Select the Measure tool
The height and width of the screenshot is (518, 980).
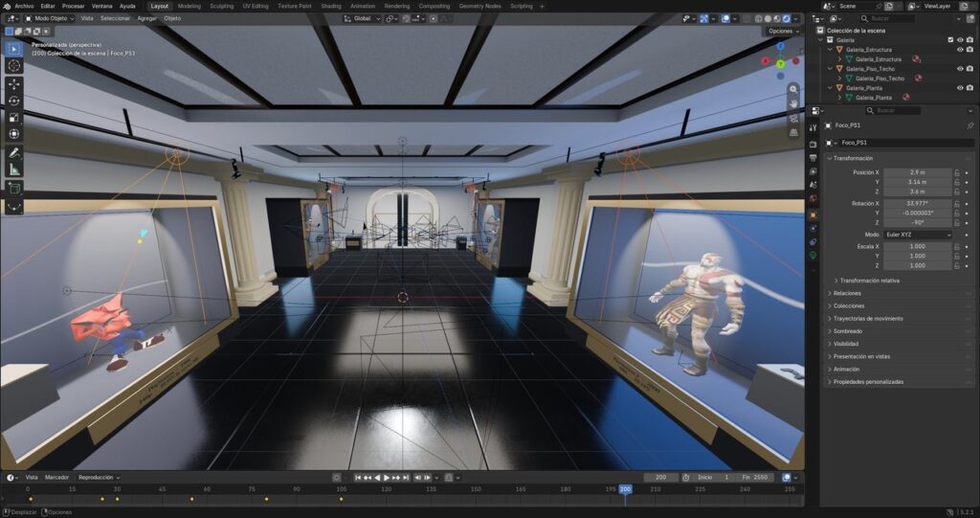point(13,169)
